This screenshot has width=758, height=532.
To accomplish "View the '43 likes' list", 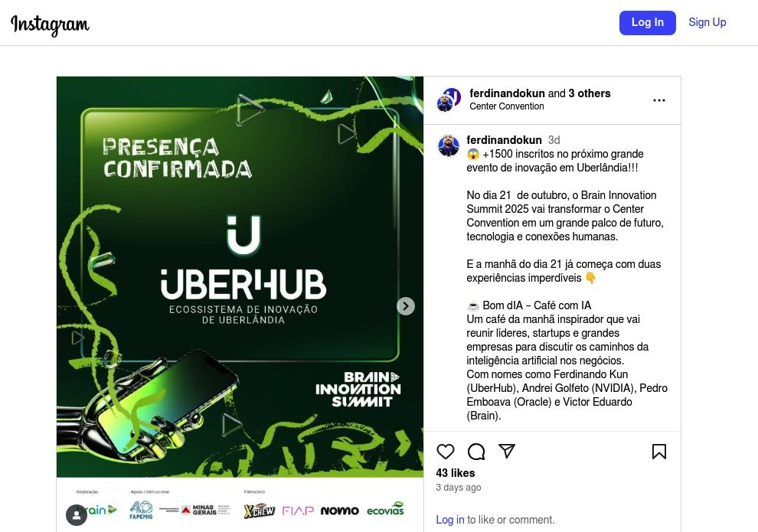I will (x=456, y=473).
